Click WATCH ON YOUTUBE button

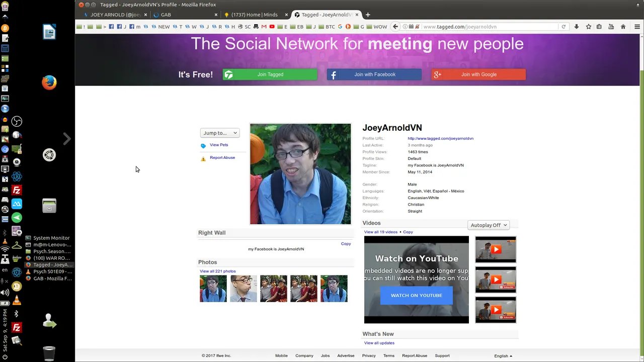417,296
